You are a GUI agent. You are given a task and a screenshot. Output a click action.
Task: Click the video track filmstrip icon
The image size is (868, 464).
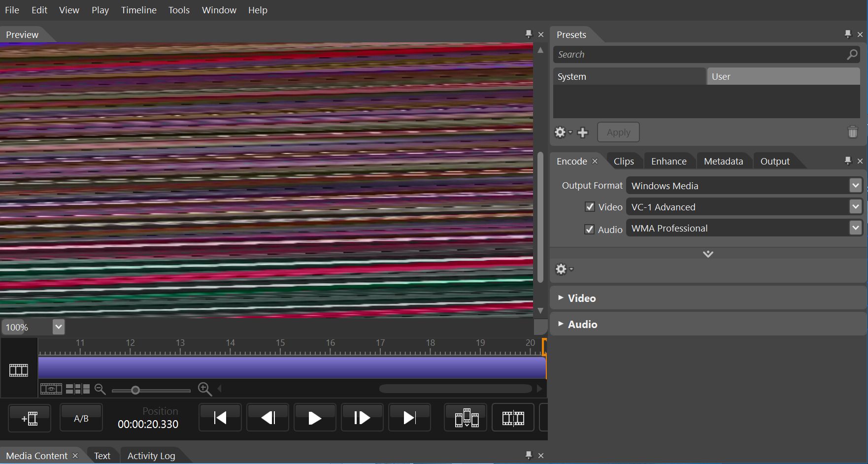[19, 370]
